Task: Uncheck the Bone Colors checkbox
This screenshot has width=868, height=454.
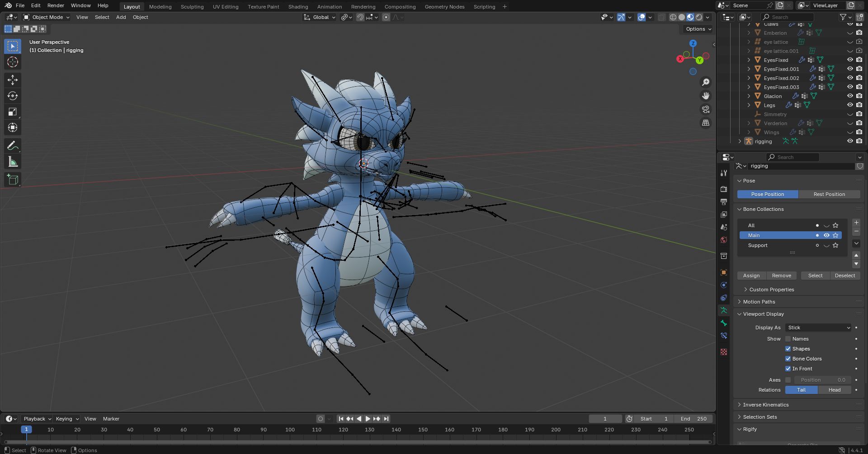Action: point(788,359)
